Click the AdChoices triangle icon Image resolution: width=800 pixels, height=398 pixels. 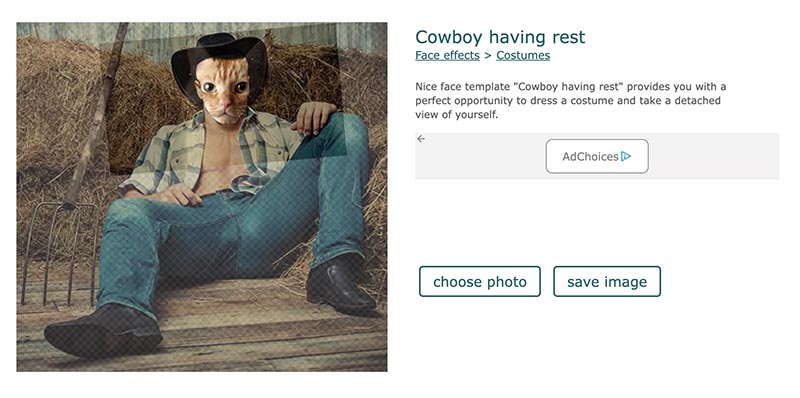pos(626,157)
